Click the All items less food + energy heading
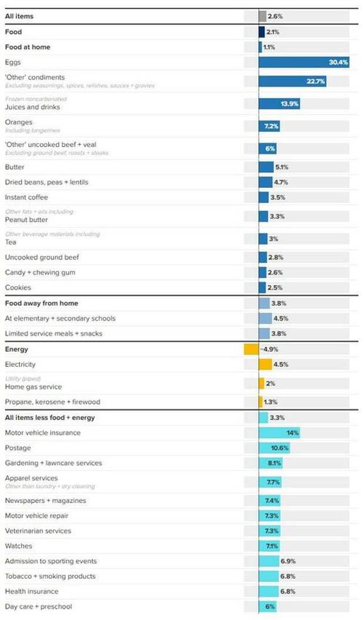The height and width of the screenshot is (620, 364). [x=50, y=417]
